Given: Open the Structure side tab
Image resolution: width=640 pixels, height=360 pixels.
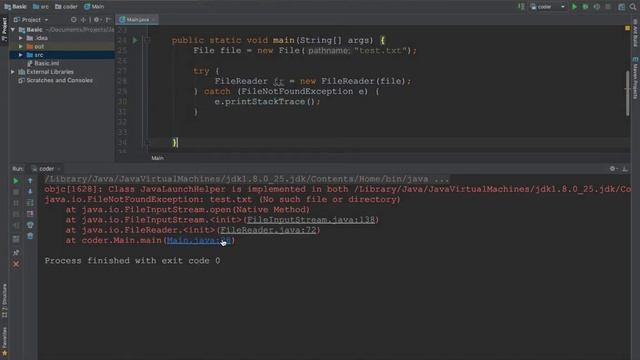Looking at the screenshot, I should [x=4, y=300].
